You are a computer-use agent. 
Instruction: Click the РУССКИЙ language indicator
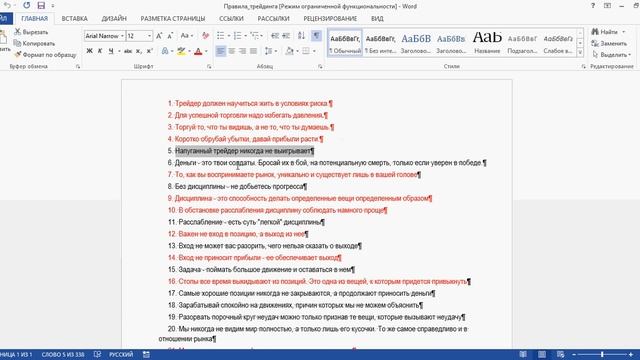coord(121,355)
